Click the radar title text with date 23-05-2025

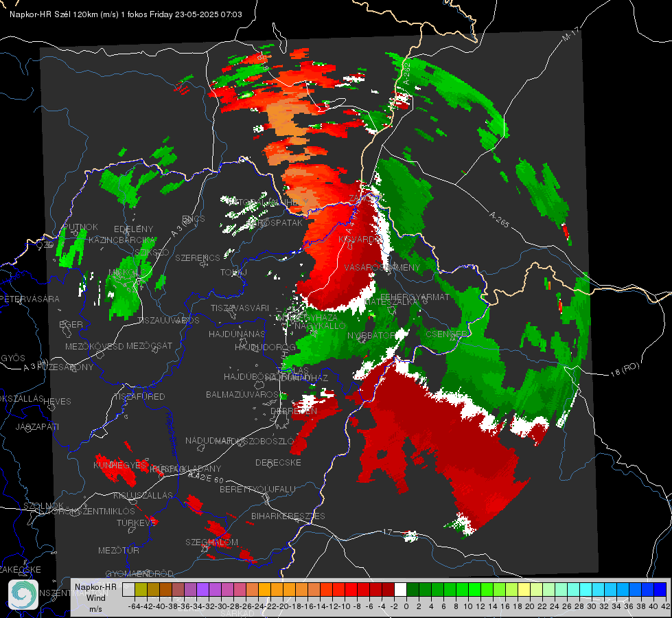point(126,14)
